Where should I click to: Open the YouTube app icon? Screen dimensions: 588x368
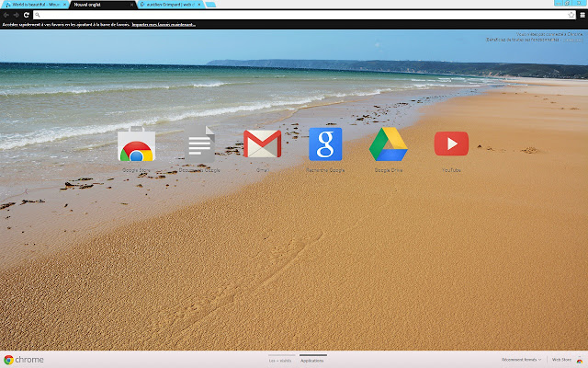(451, 144)
